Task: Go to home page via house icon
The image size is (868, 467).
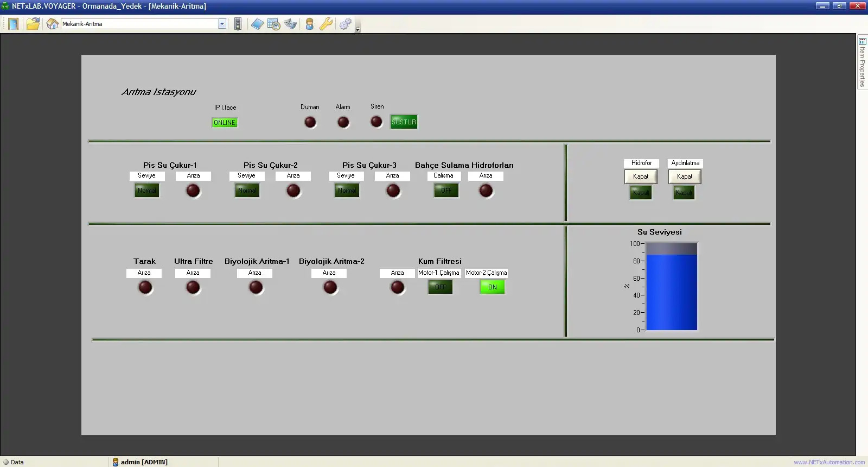Action: pos(52,24)
